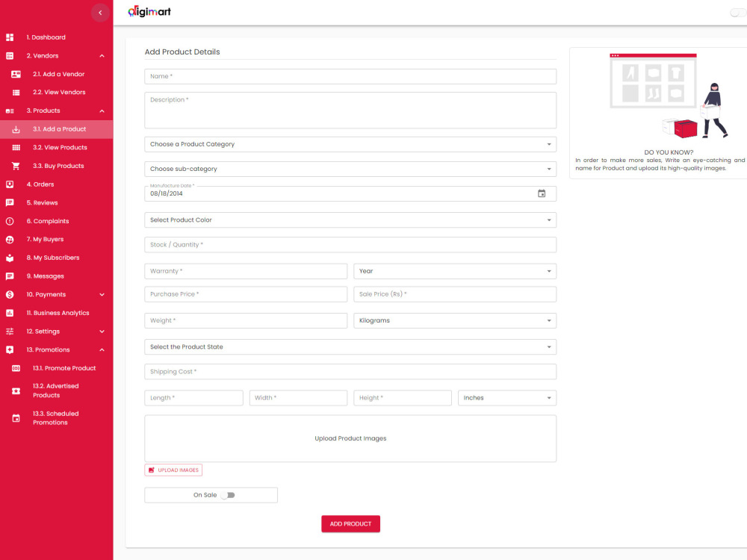Click the Messages chat icon
The height and width of the screenshot is (560, 747).
pos(10,276)
